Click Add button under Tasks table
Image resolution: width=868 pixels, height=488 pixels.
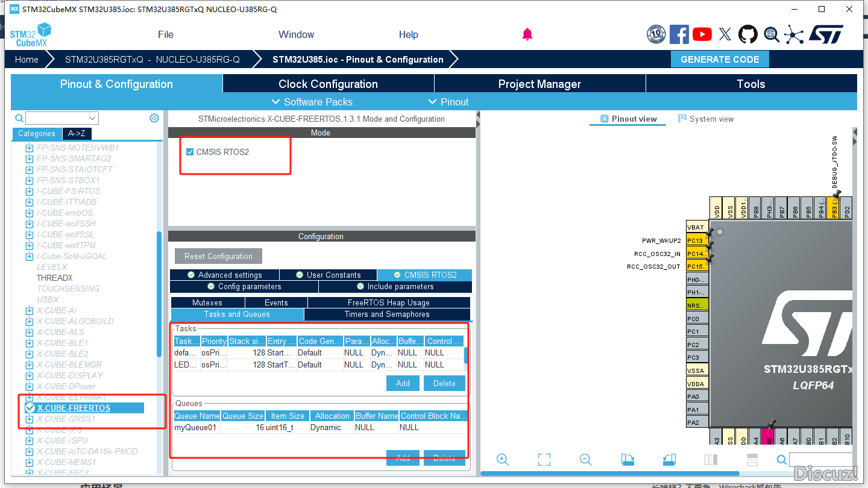click(403, 383)
